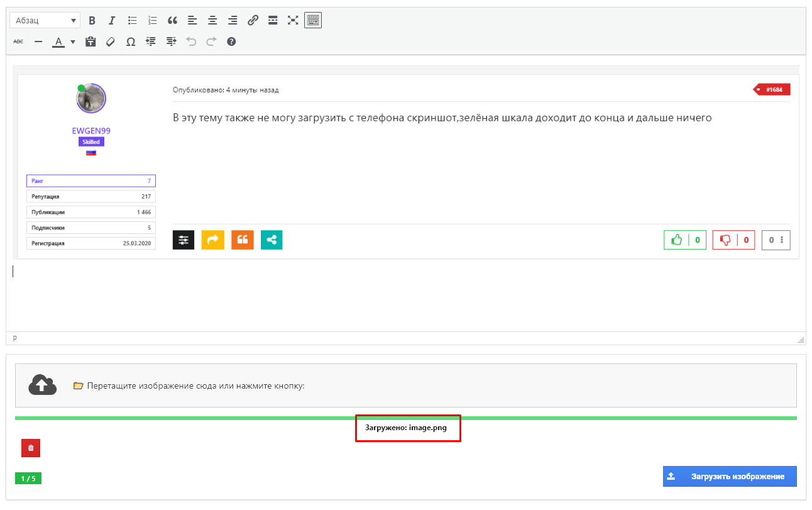Center align the text

[212, 20]
